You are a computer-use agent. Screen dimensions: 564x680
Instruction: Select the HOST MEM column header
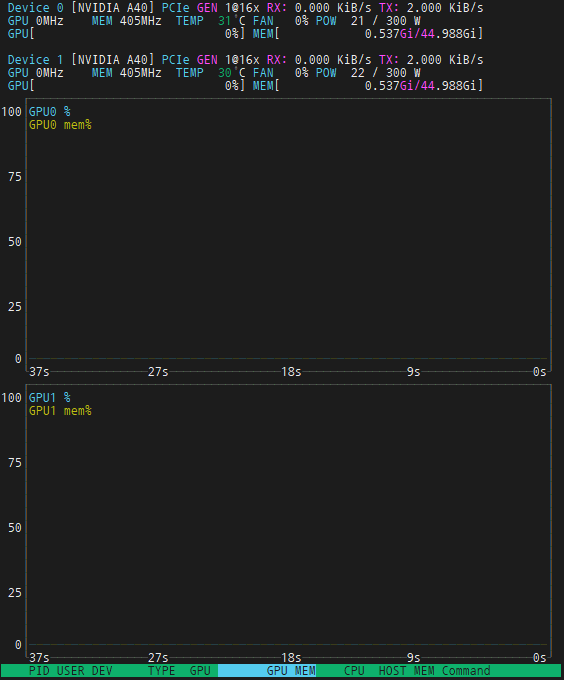click(407, 670)
